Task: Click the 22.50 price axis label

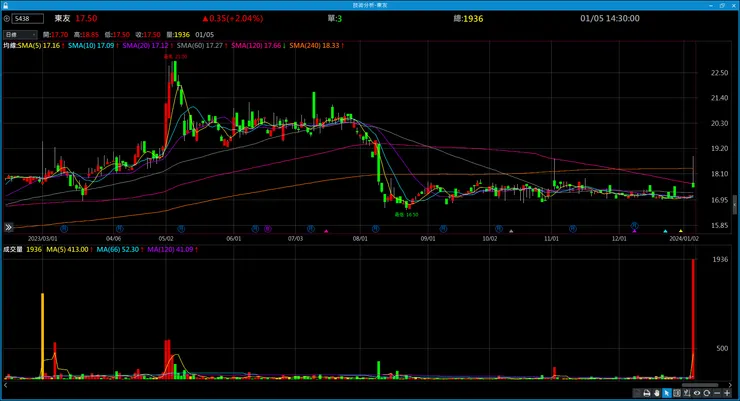Action: 719,73
